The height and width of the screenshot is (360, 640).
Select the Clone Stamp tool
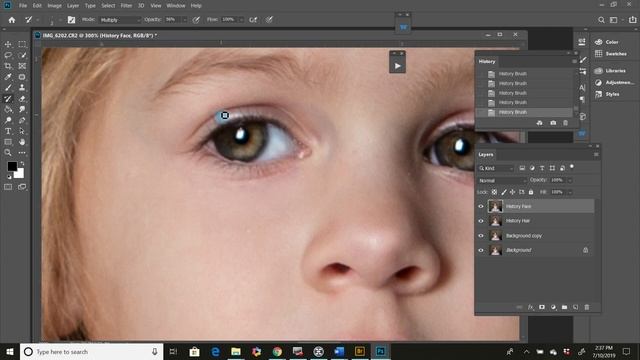coord(22,88)
